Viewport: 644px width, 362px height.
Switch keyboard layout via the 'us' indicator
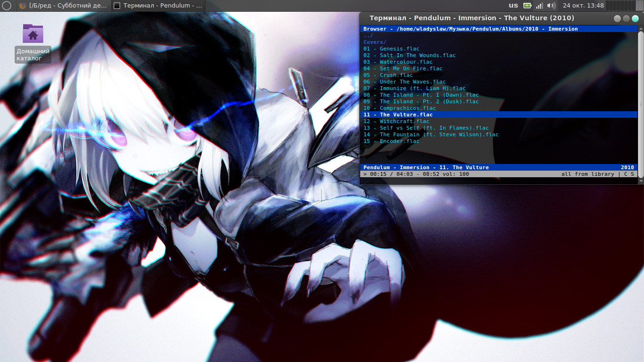[513, 6]
